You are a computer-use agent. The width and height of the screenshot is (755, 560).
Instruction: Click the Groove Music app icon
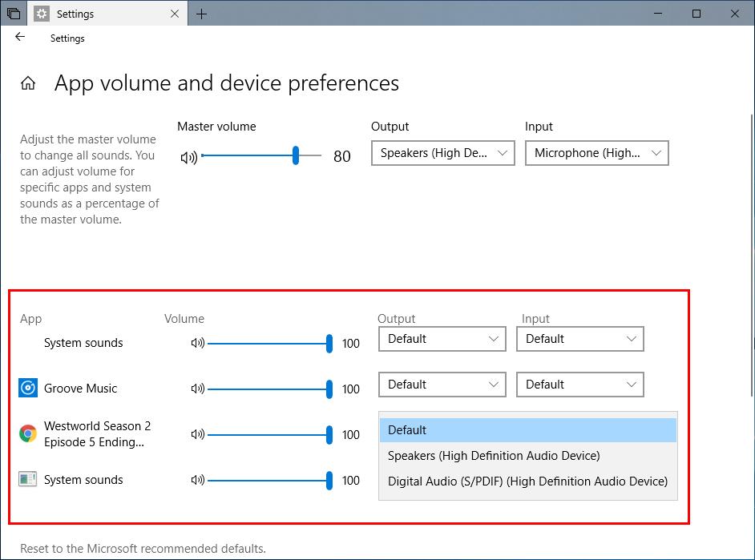pyautogui.click(x=28, y=389)
